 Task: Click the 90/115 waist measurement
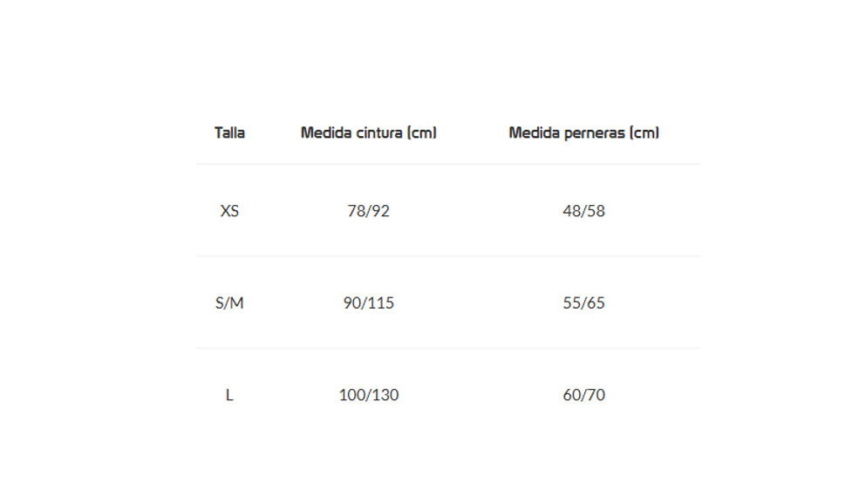pos(369,303)
